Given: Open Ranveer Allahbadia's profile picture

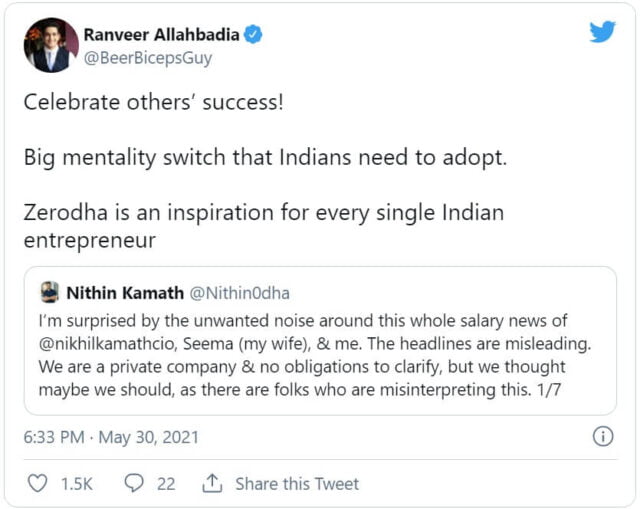Looking at the screenshot, I should [x=50, y=45].
